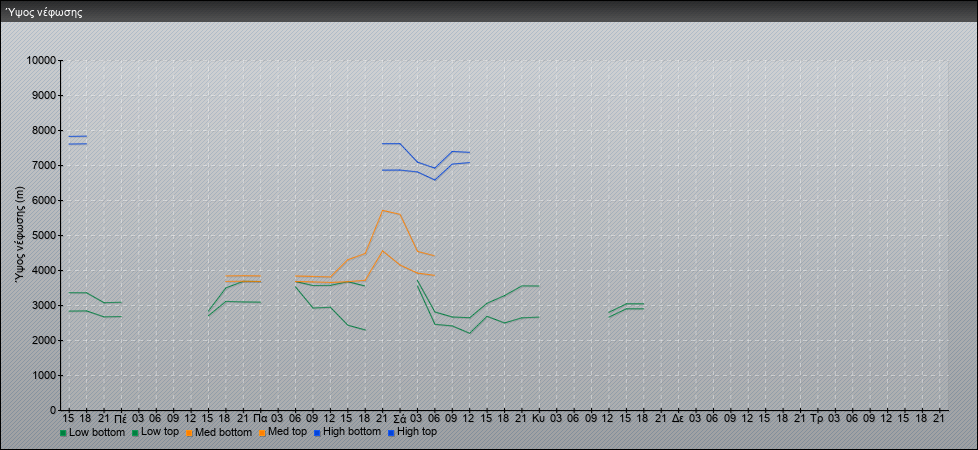Click the 3000 y-axis label
This screenshot has height=450, width=978.
tap(44, 305)
